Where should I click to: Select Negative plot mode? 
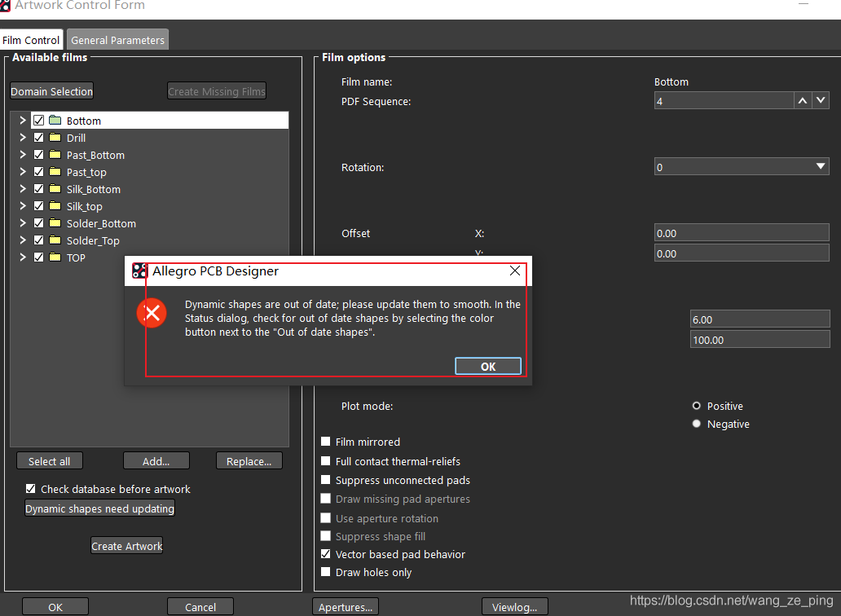point(696,424)
